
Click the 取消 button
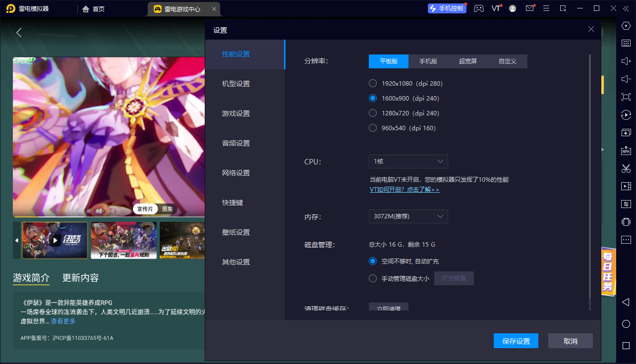571,341
